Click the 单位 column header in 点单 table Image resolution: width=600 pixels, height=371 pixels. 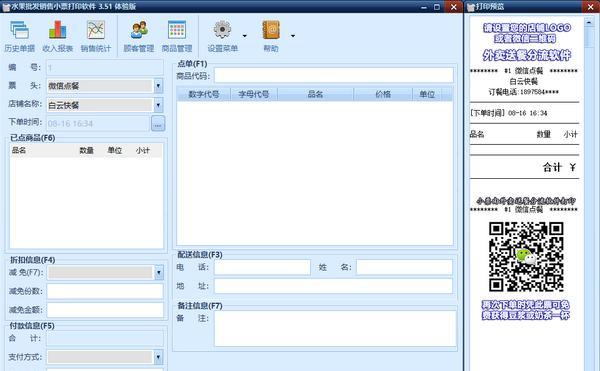coord(427,94)
